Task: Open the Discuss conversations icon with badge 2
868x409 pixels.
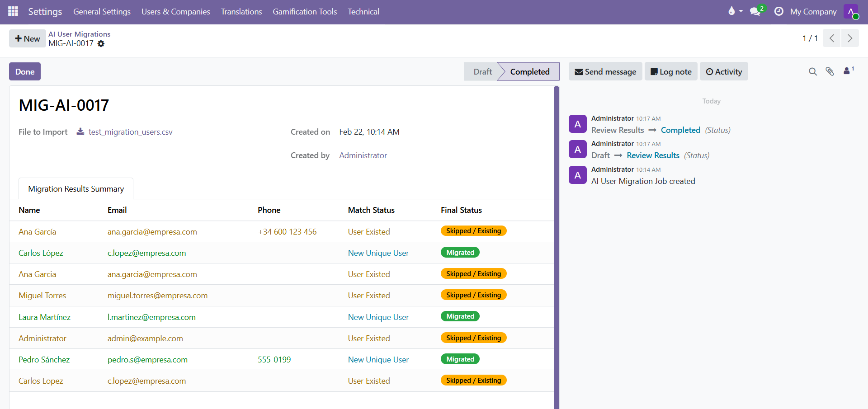Action: 755,12
